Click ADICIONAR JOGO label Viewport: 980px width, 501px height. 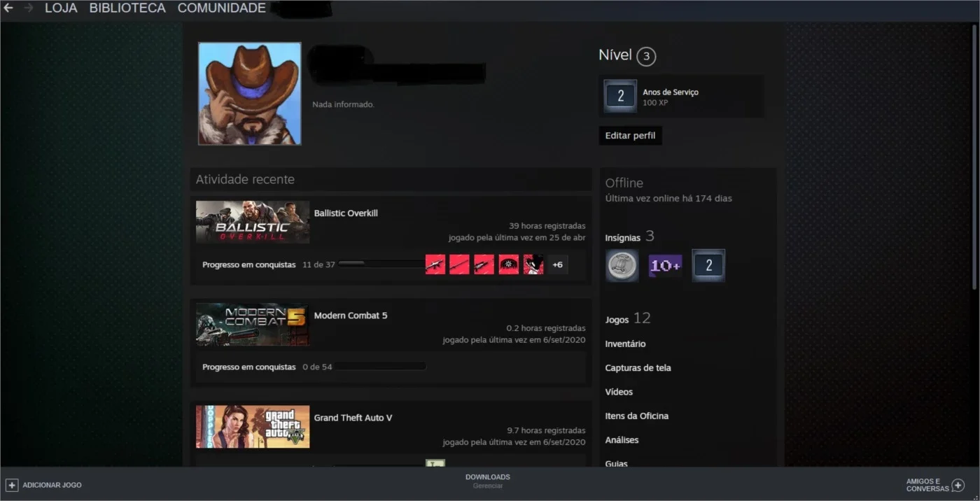point(52,485)
